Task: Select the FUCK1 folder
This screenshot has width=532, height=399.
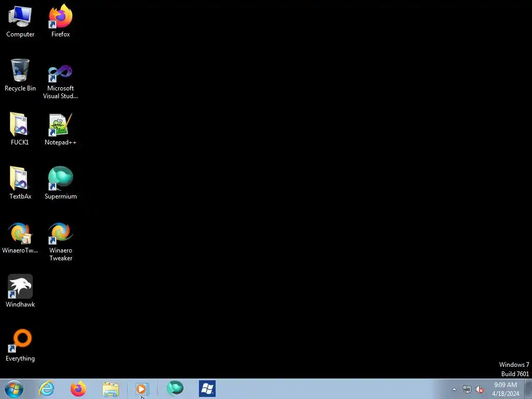Action: pyautogui.click(x=20, y=129)
